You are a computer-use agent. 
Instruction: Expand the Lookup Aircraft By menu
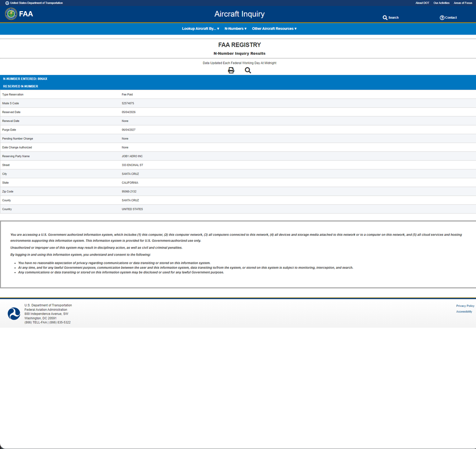[201, 29]
